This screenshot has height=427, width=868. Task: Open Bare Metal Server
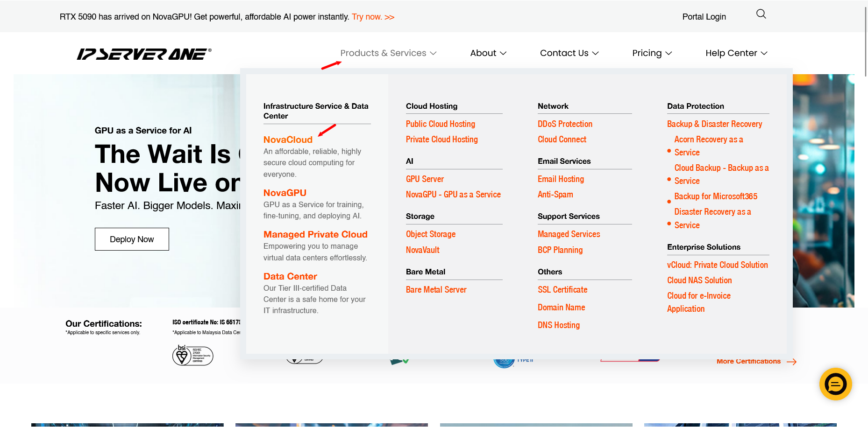[x=436, y=289]
